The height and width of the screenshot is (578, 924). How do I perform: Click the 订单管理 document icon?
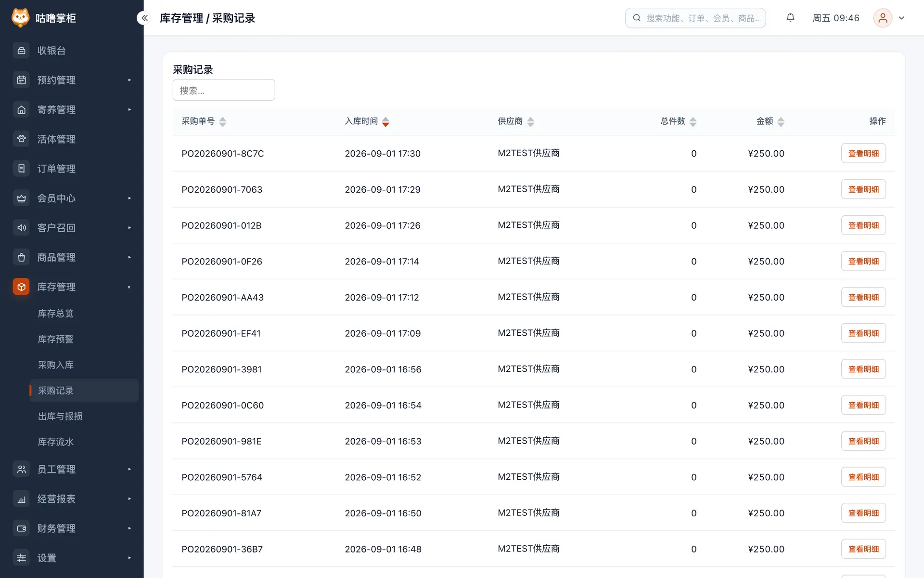[x=21, y=169]
